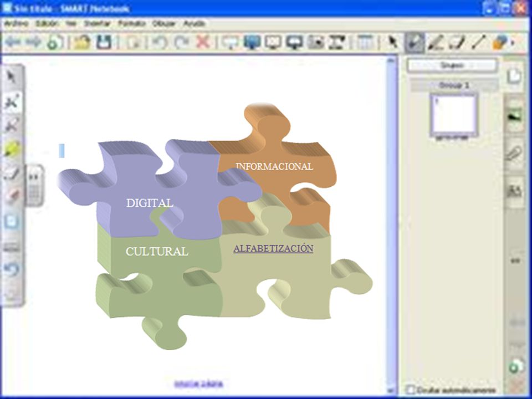Check the Ocultar automáticamente checkbox
The height and width of the screenshot is (399, 532).
pyautogui.click(x=411, y=390)
